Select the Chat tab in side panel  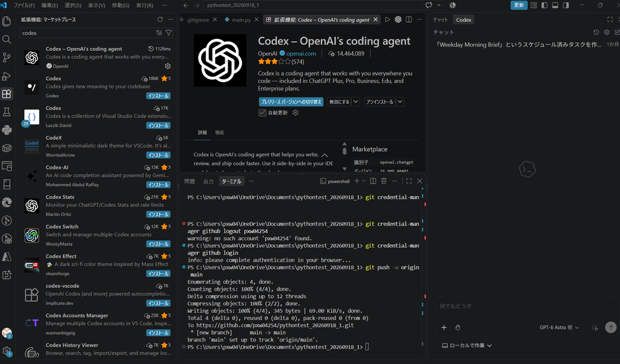[x=440, y=19]
